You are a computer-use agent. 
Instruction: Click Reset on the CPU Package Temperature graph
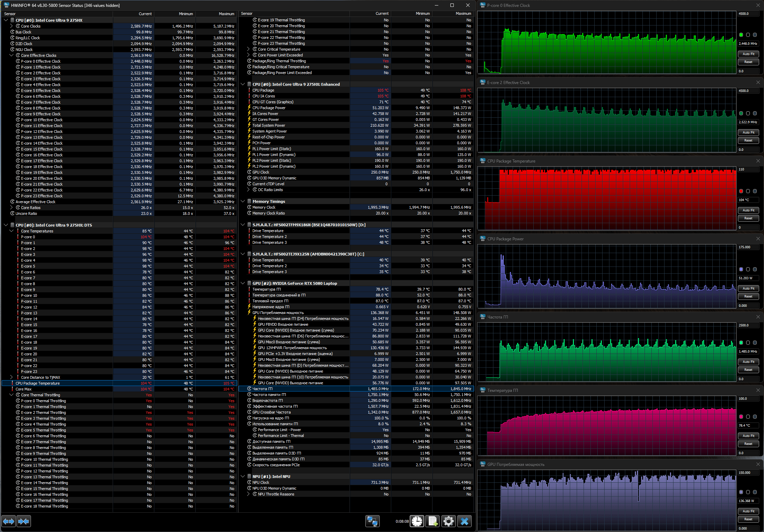(748, 218)
